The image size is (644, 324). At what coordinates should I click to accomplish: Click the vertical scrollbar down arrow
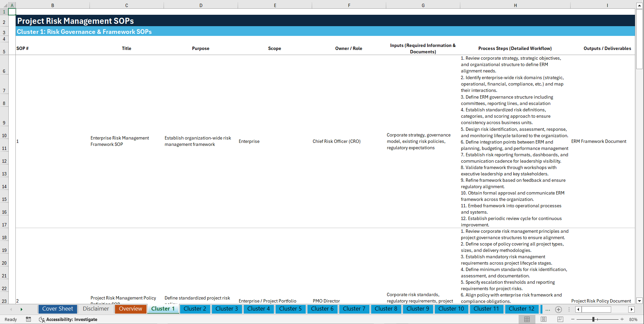(640, 301)
